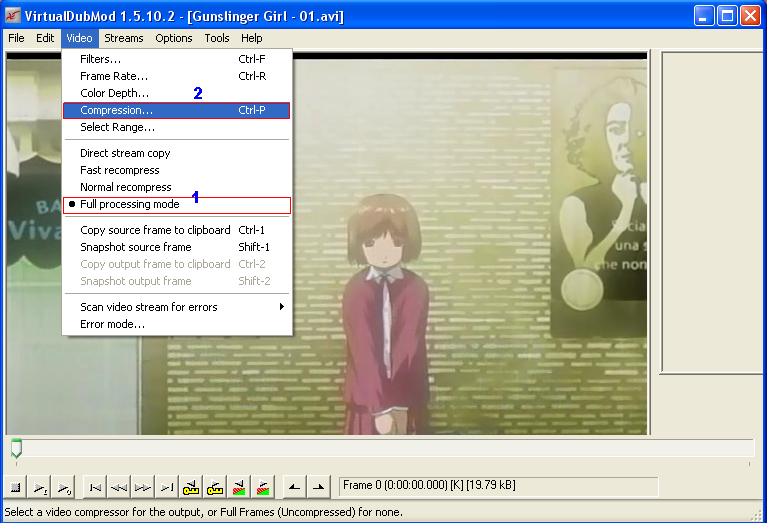Open the Streams menu
The image size is (767, 523).
[x=124, y=38]
